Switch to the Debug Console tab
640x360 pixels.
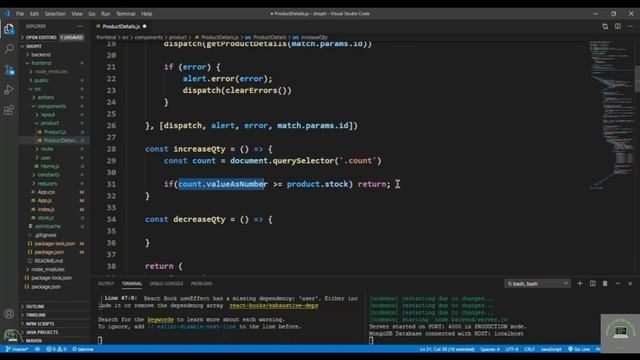(x=166, y=283)
